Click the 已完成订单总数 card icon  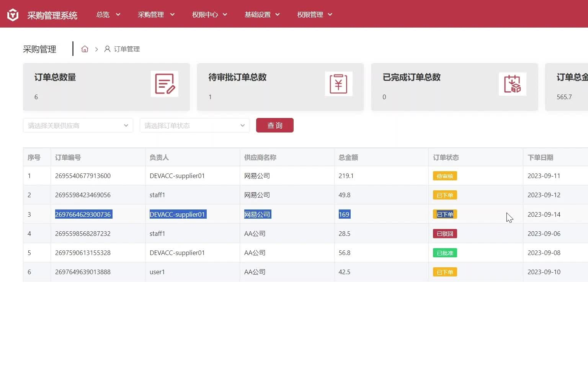click(513, 84)
